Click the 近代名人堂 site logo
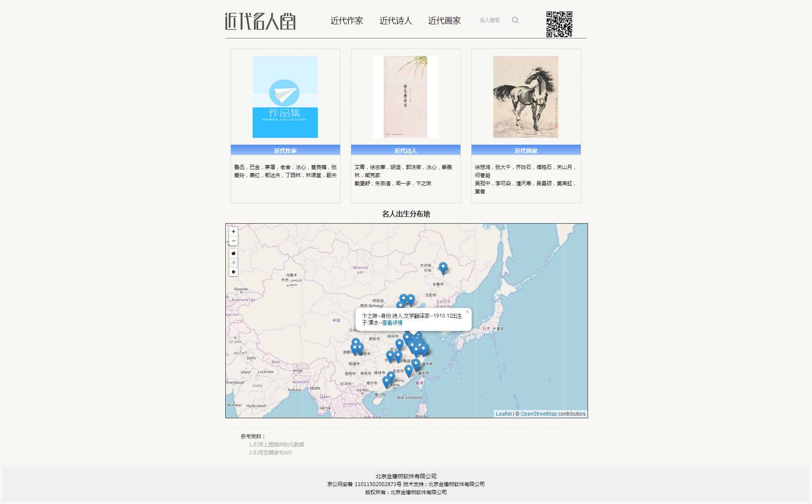Viewport: 812px width, 504px height. point(260,21)
